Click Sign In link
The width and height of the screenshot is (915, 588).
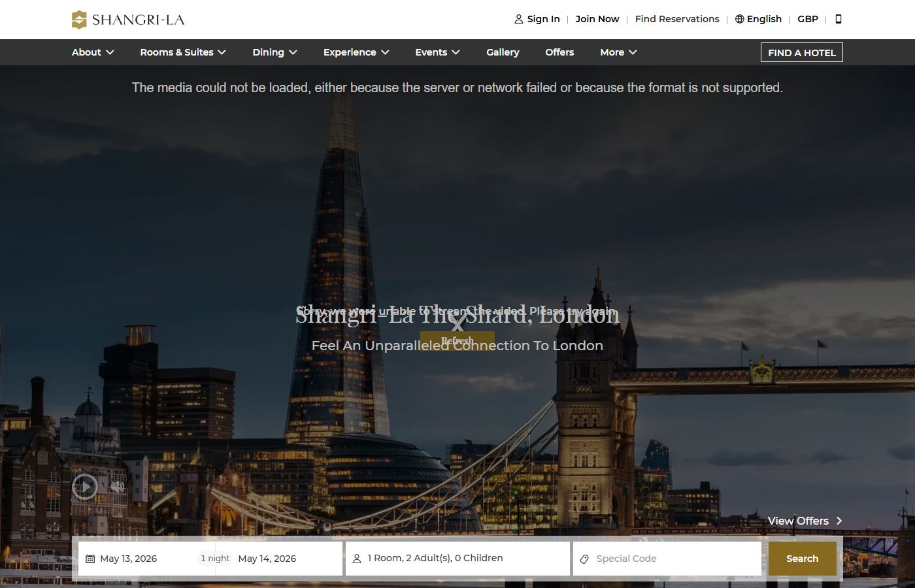pos(544,19)
